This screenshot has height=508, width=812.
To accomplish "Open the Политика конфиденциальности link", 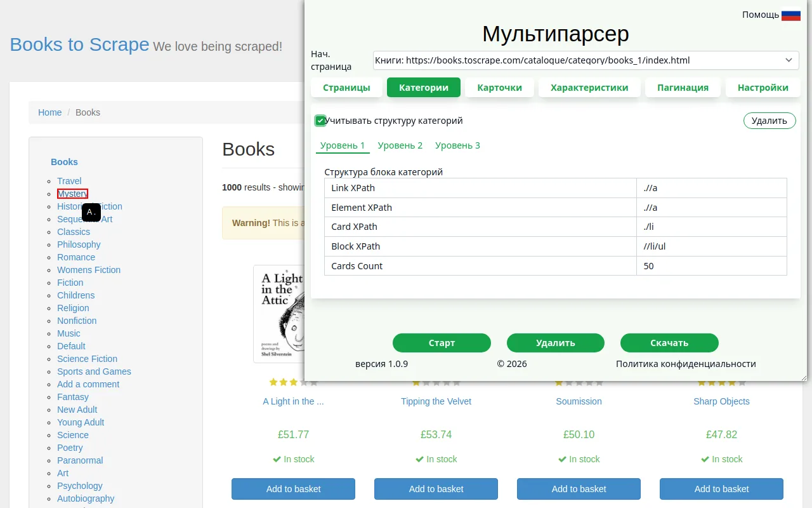I will [x=686, y=364].
